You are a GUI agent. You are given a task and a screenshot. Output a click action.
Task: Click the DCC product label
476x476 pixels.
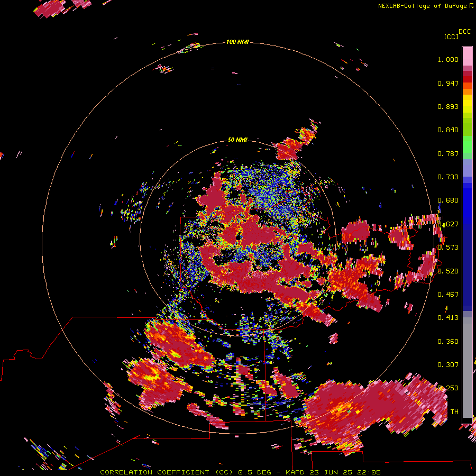tap(464, 32)
